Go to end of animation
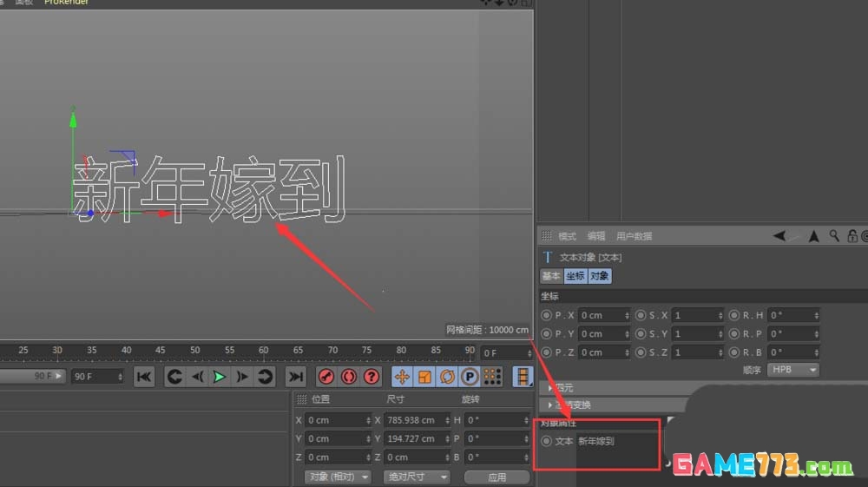The image size is (868, 487). (296, 377)
